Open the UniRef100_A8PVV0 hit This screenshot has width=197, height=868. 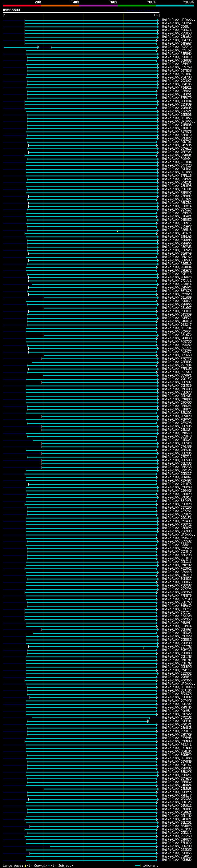[177, 419]
